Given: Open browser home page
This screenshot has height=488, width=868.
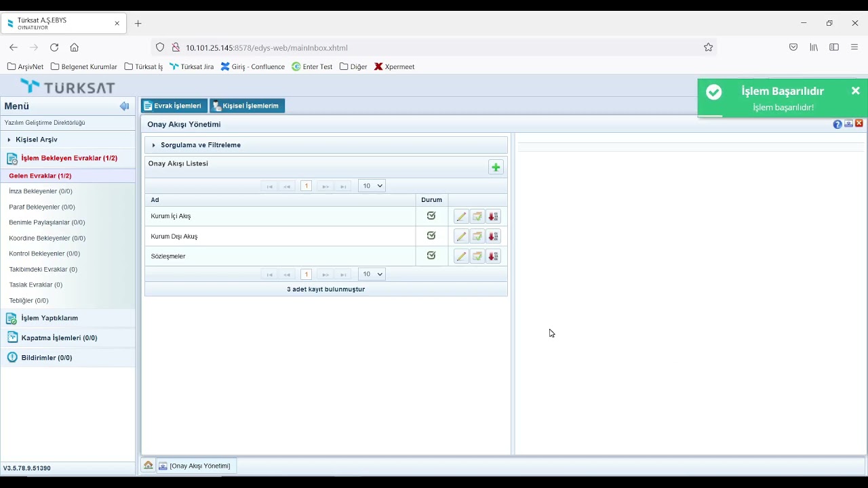Looking at the screenshot, I should (x=75, y=47).
